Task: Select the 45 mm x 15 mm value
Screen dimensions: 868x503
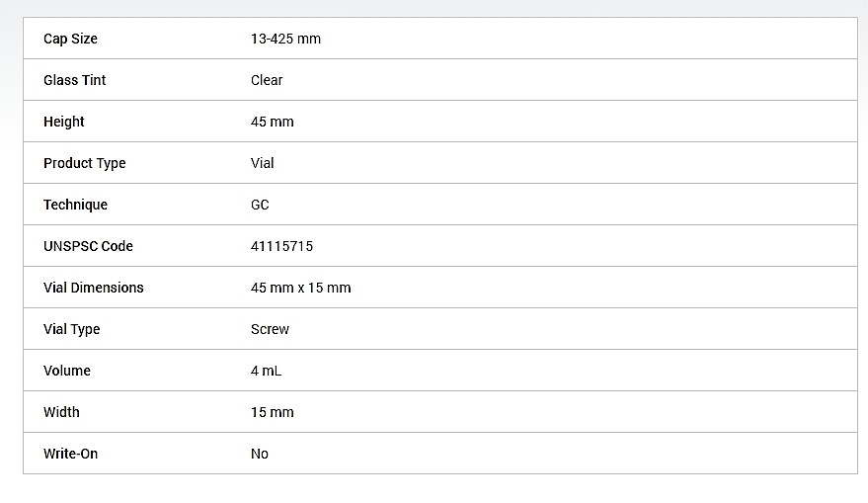Action: point(300,288)
